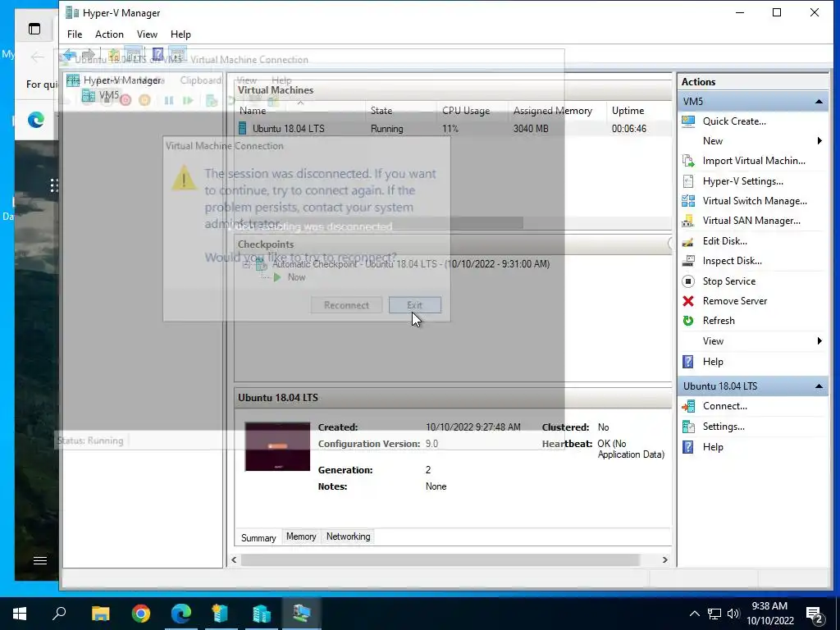Click Remove Server red X action

(734, 301)
